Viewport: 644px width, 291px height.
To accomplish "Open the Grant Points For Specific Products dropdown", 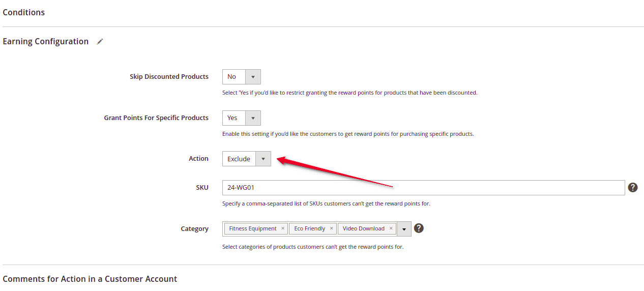I will (242, 118).
